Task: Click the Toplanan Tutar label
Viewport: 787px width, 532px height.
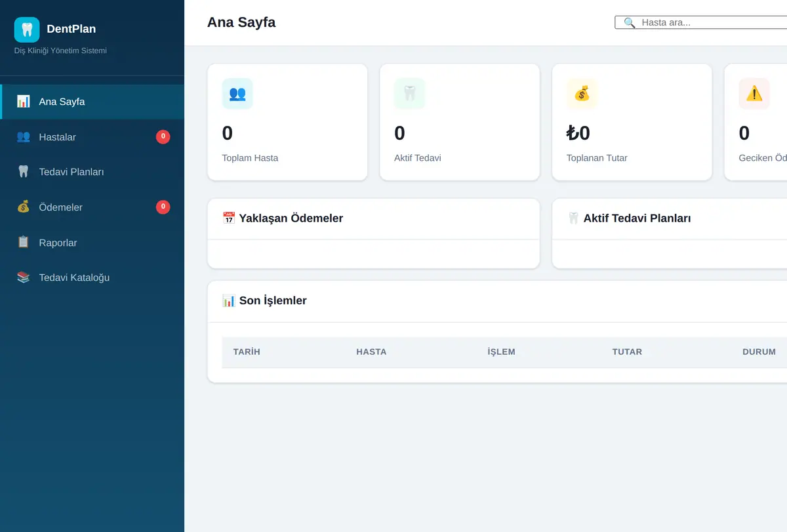Action: (x=597, y=158)
